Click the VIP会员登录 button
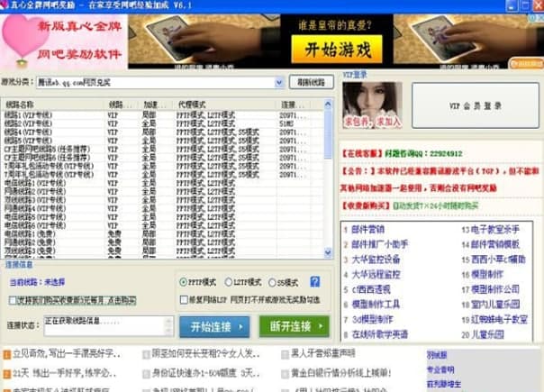The width and height of the screenshot is (544, 392). click(476, 105)
